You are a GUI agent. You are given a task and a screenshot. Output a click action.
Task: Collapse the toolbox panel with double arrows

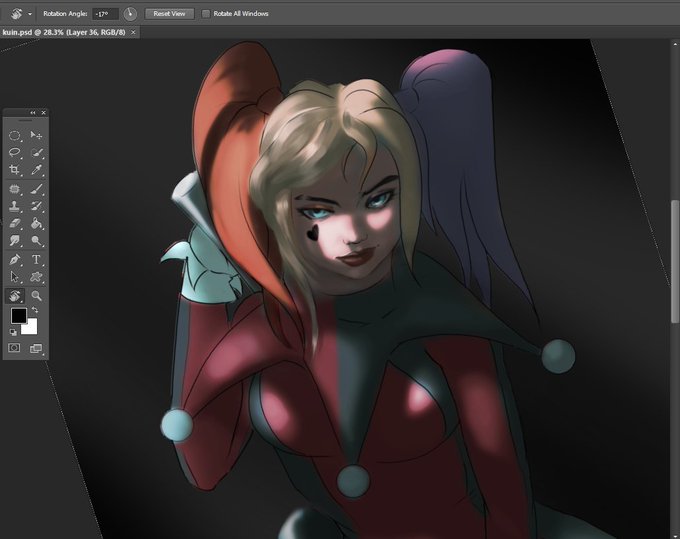(33, 112)
